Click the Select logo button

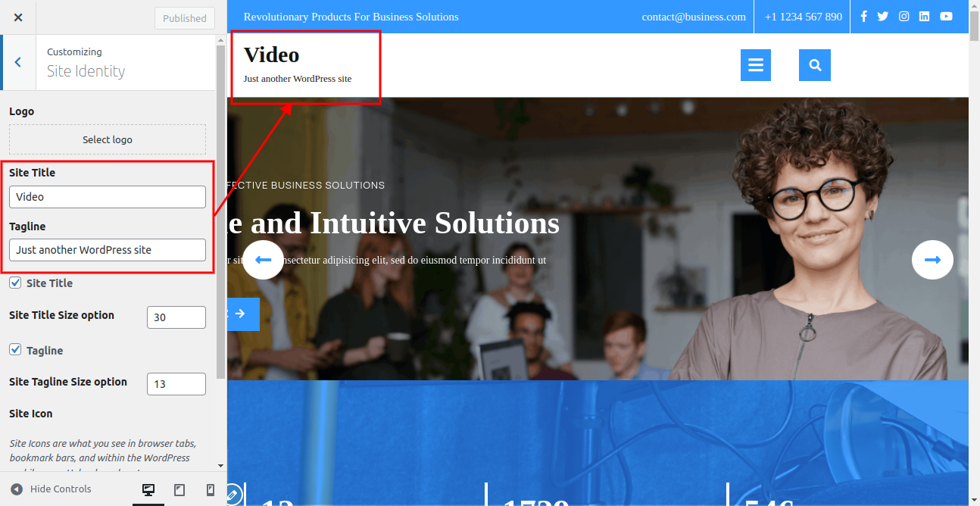pyautogui.click(x=108, y=139)
